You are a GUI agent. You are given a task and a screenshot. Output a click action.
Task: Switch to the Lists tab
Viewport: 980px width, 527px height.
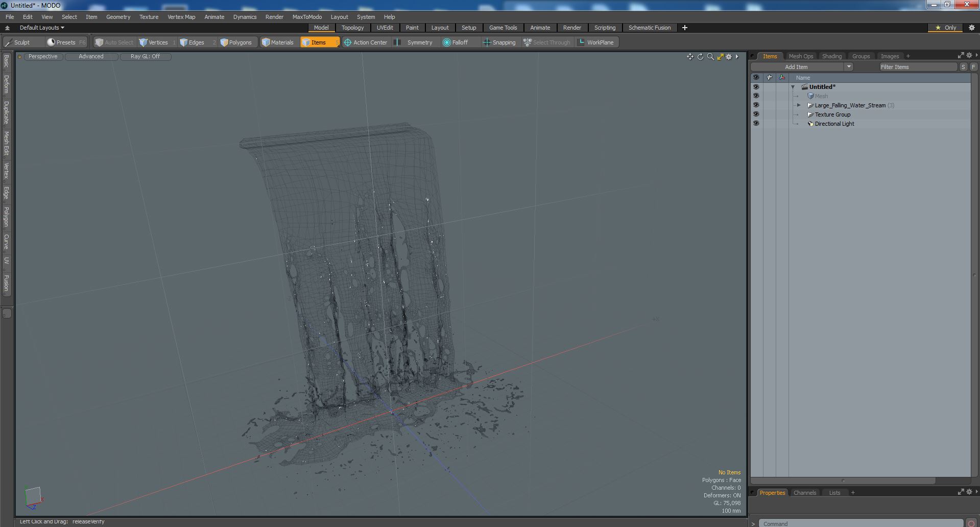click(x=834, y=493)
